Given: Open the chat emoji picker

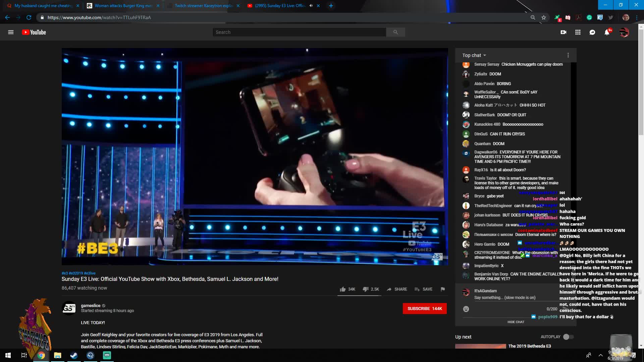Looking at the screenshot, I should pyautogui.click(x=466, y=309).
